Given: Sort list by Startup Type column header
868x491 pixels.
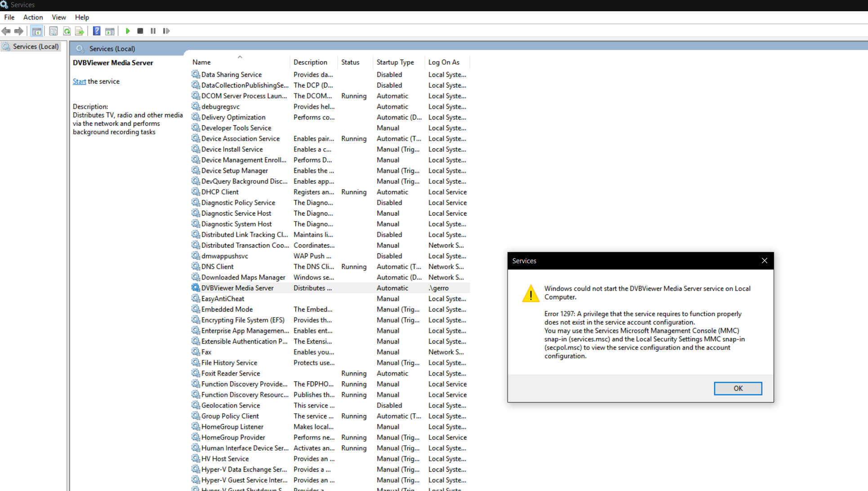Looking at the screenshot, I should pos(395,62).
